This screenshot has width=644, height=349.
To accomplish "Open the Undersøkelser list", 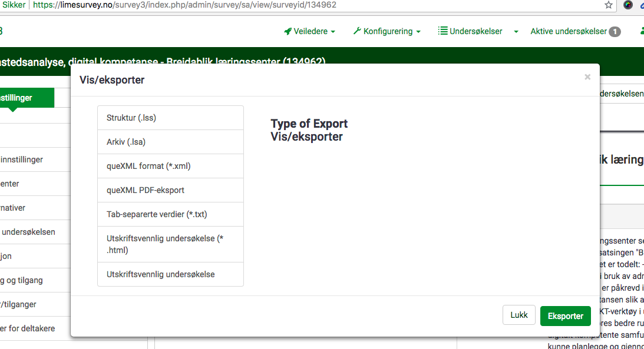I will 470,32.
